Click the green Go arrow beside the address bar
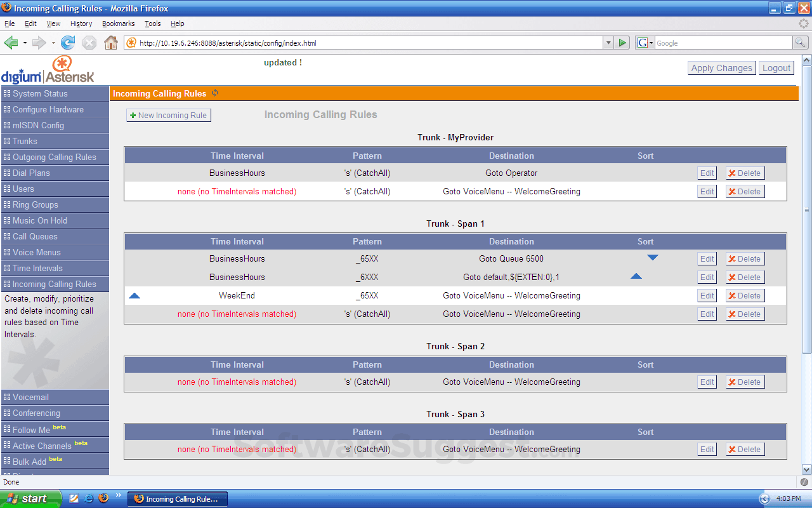The width and height of the screenshot is (812, 508). coord(622,43)
